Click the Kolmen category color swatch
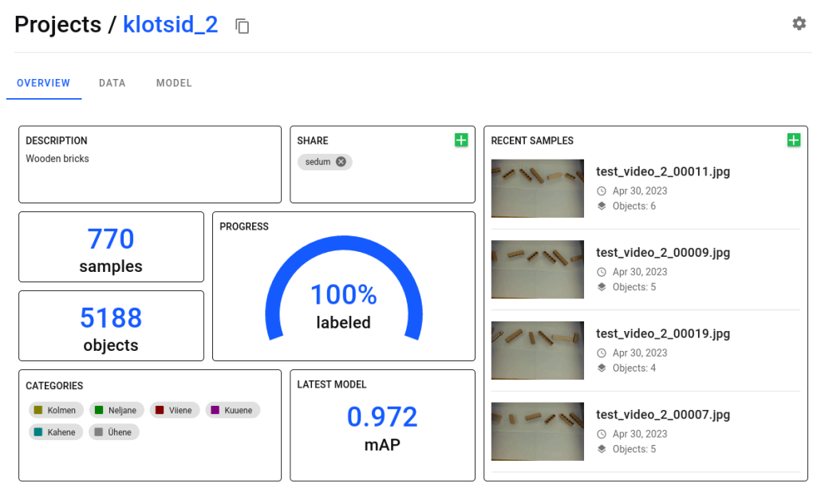Screen dimensions: 817x504 point(37,411)
